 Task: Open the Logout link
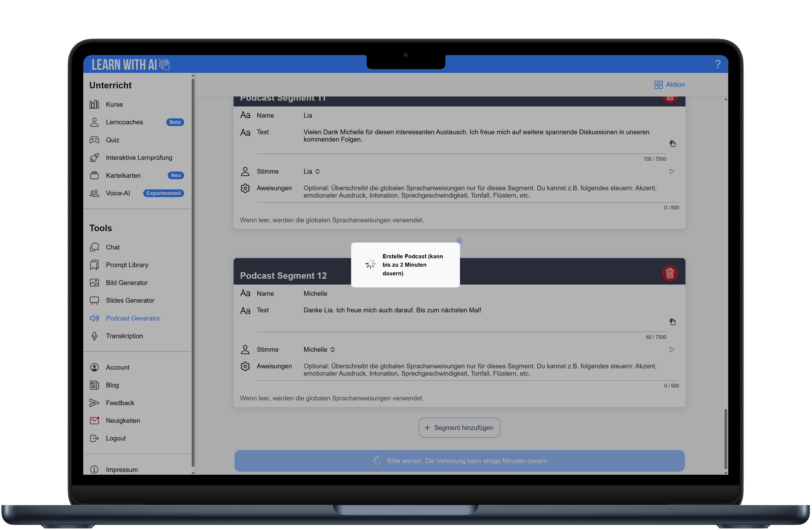116,438
